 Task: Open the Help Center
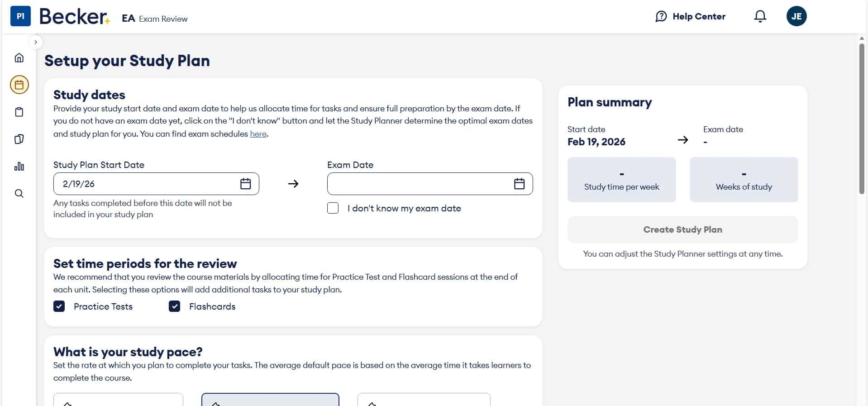(690, 16)
